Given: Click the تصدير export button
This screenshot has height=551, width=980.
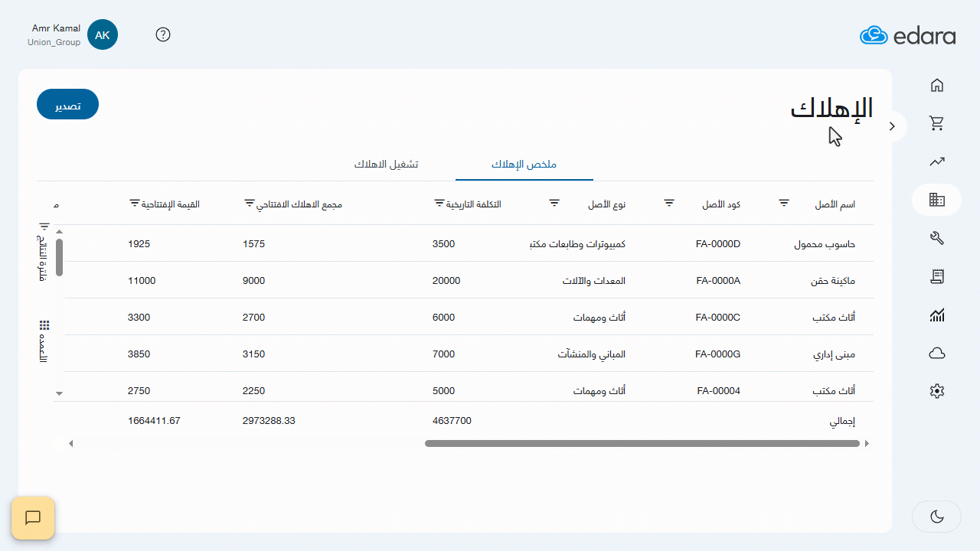Looking at the screenshot, I should 67,105.
